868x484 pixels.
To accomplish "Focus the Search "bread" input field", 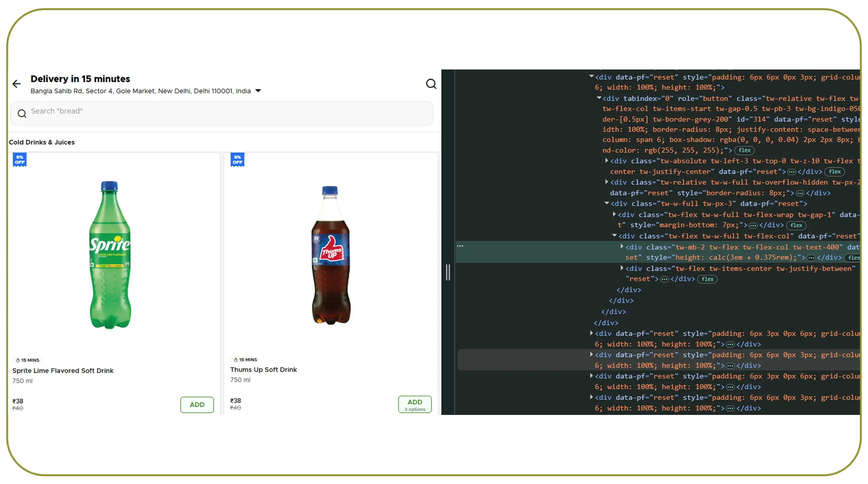I will [x=222, y=114].
